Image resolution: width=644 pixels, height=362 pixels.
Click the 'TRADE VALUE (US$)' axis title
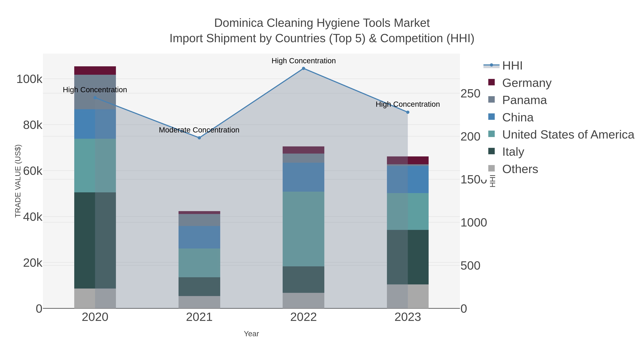(18, 181)
